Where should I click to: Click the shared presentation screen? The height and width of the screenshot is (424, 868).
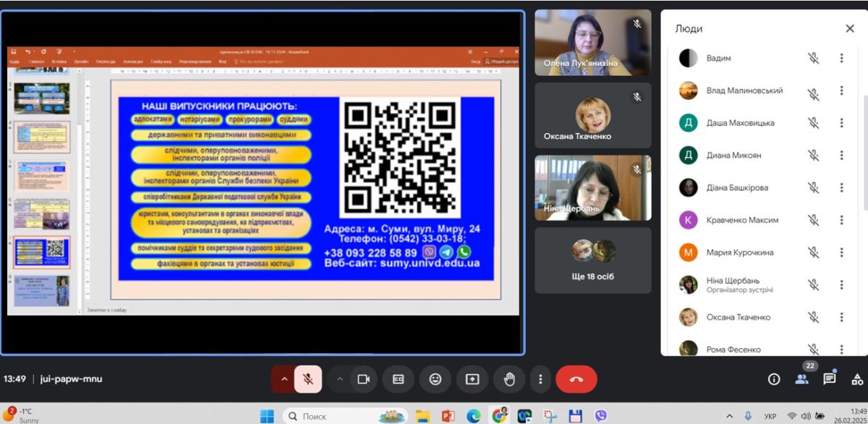click(x=262, y=182)
